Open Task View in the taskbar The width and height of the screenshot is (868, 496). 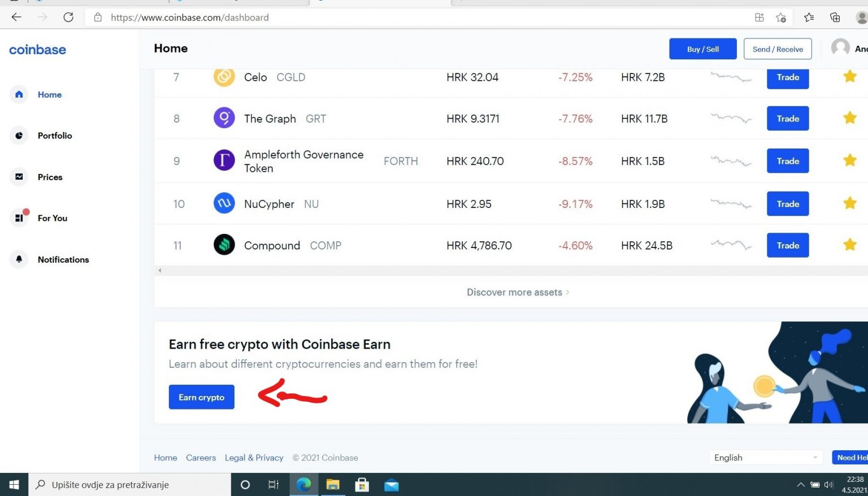click(274, 485)
